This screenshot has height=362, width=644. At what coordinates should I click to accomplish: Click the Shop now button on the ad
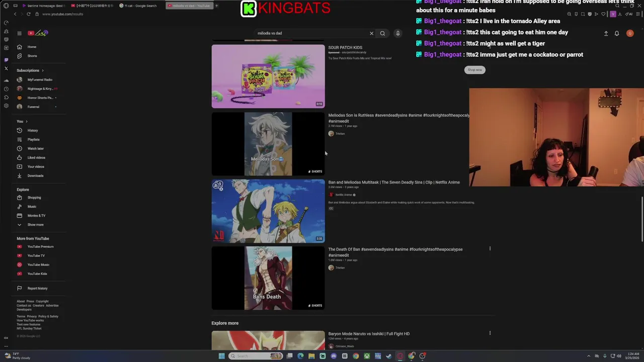474,70
